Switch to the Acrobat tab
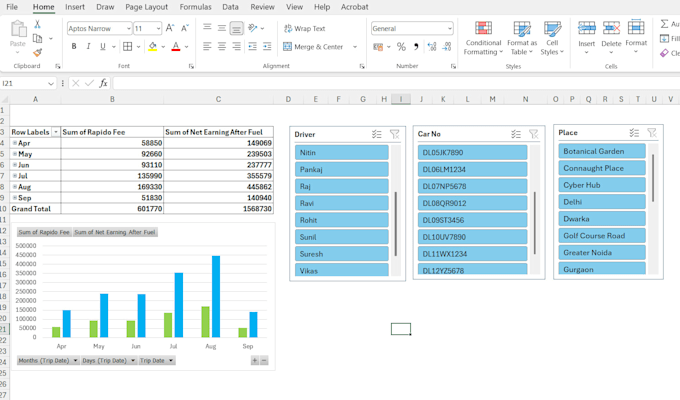The image size is (680, 400). tap(354, 7)
